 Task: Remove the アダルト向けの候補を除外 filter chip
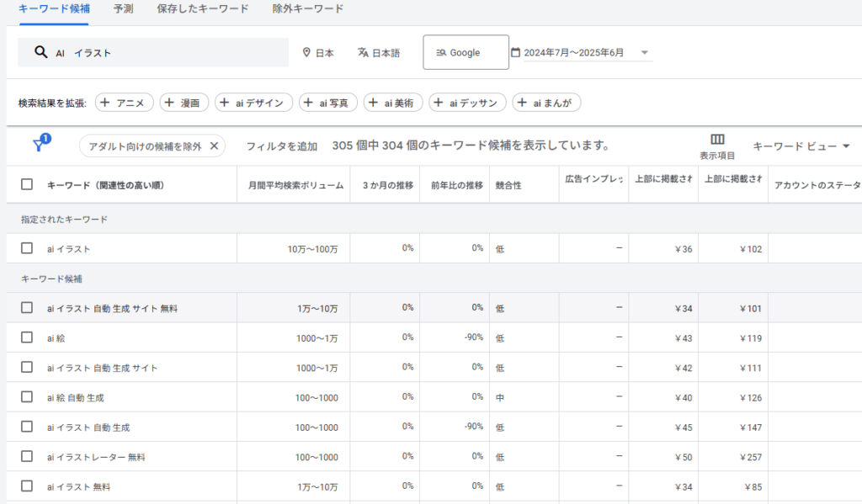point(214,146)
